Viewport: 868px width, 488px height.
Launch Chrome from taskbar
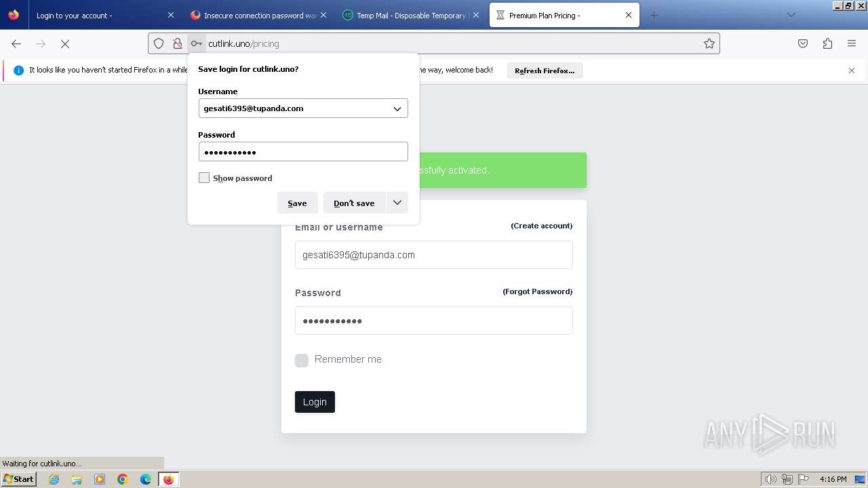click(123, 479)
